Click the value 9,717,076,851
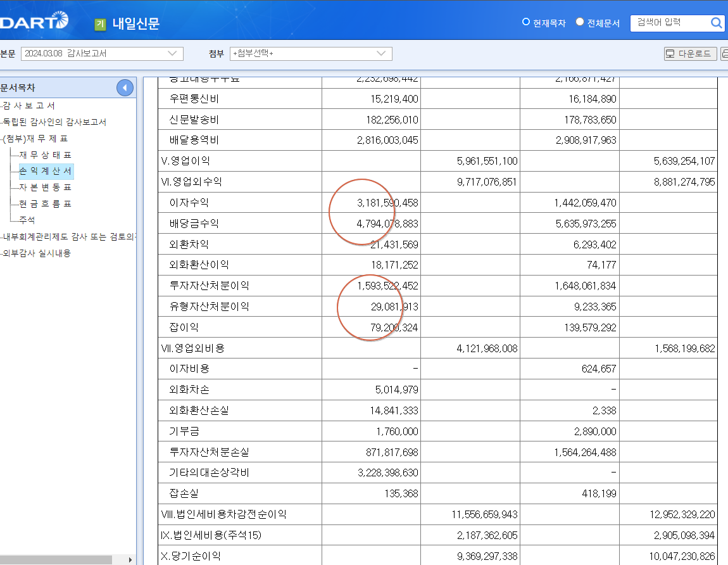The image size is (728, 565). tap(487, 182)
